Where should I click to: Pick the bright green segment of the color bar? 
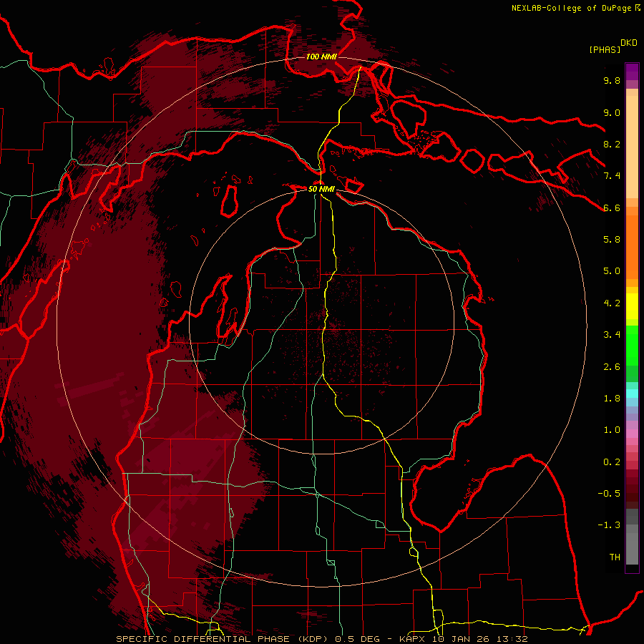632,345
